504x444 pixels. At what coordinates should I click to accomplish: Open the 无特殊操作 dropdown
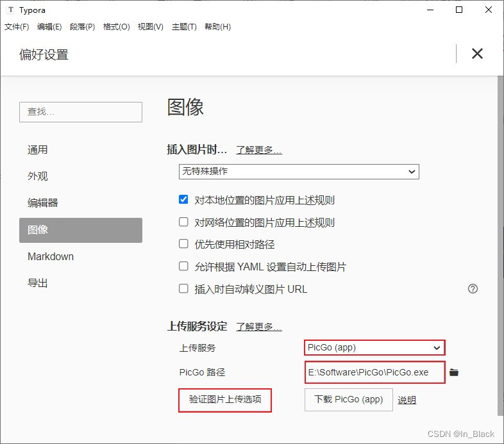pos(299,172)
